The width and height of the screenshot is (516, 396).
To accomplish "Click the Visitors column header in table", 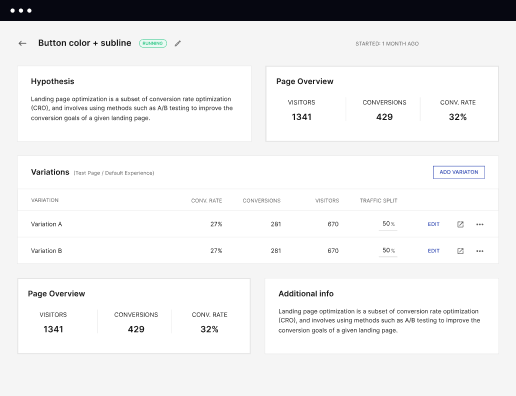I will pos(327,200).
